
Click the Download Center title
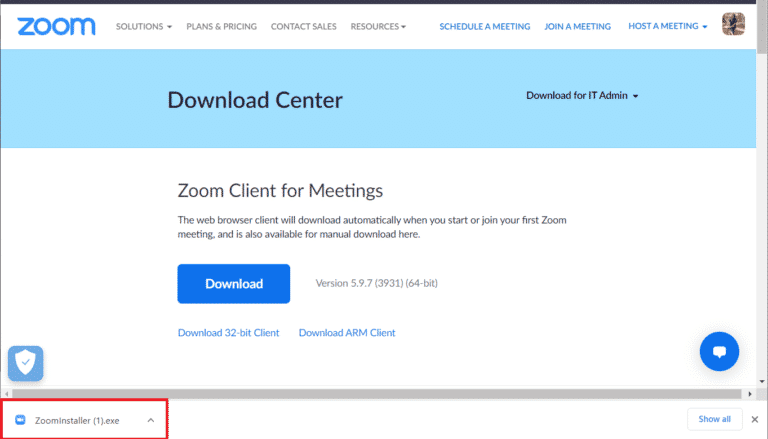255,100
